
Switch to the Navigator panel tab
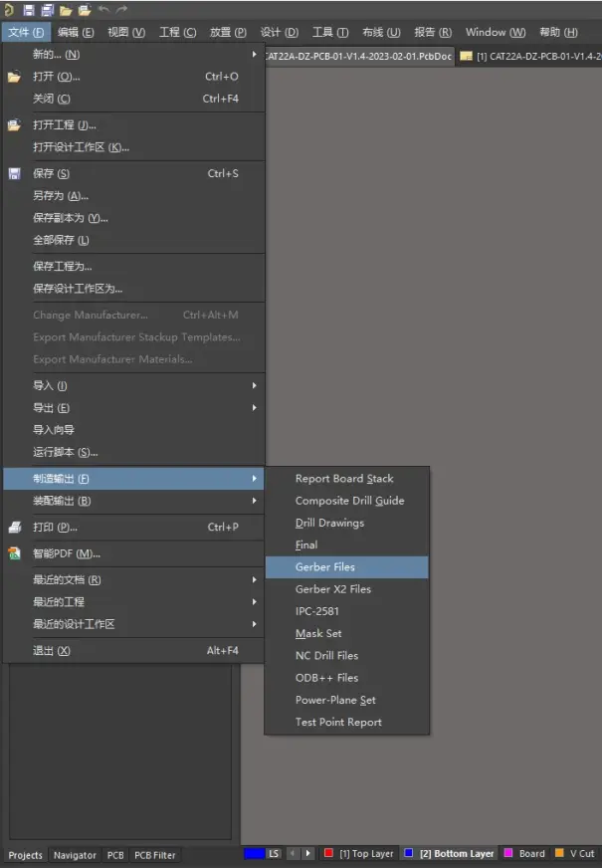click(75, 855)
